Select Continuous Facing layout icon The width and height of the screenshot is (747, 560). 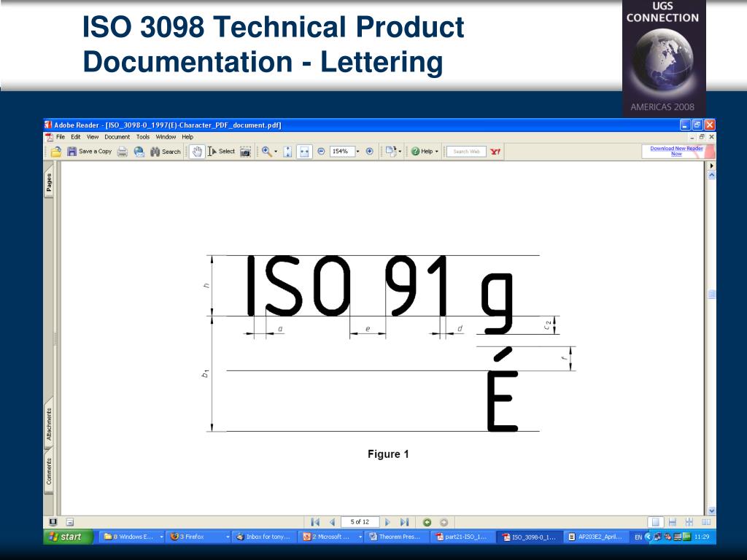click(689, 522)
